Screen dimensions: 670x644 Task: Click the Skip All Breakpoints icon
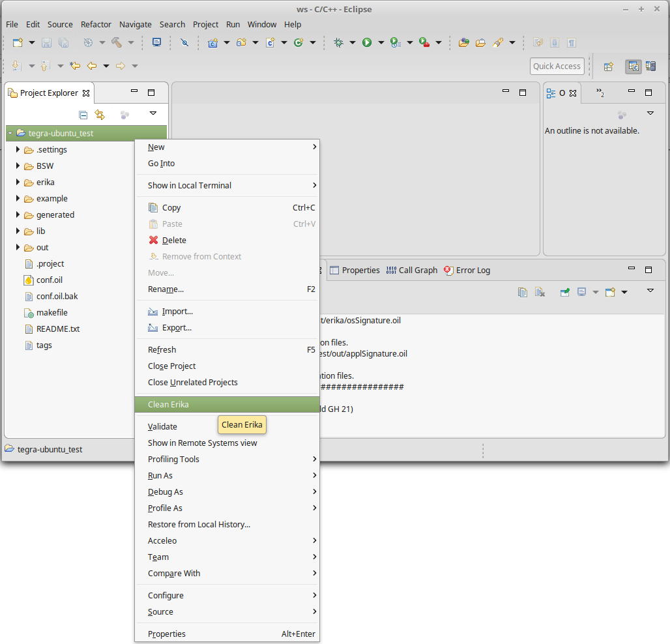point(184,42)
